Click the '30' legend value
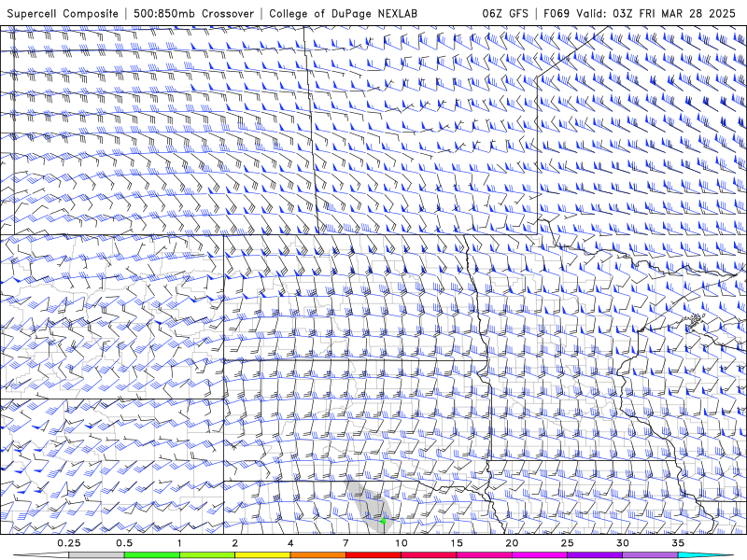The image size is (747, 560). [623, 543]
